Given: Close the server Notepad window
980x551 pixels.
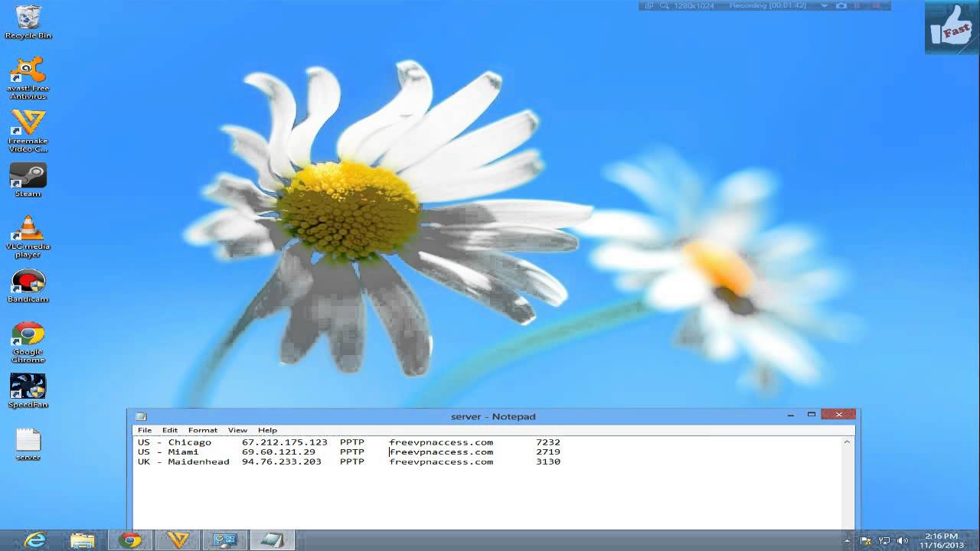Looking at the screenshot, I should point(838,415).
